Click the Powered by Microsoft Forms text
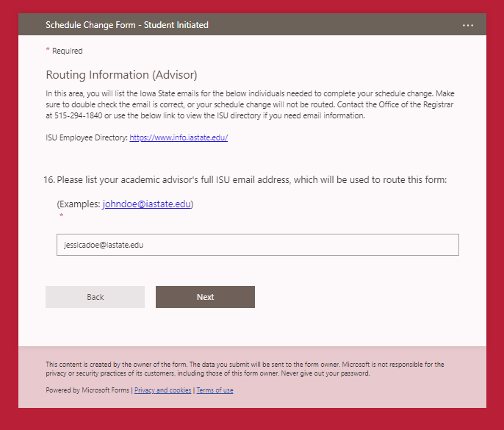The height and width of the screenshot is (430, 504). (87, 390)
